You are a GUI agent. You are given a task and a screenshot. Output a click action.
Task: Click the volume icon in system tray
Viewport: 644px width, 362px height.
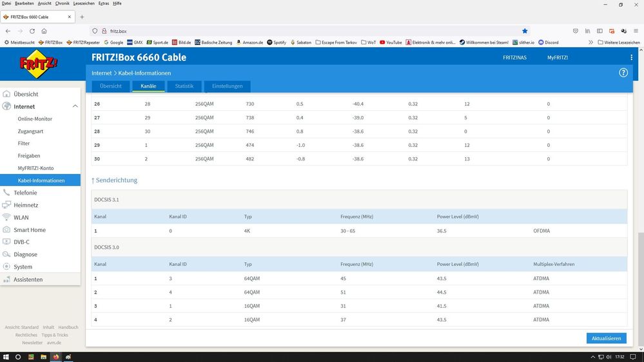[x=609, y=357]
